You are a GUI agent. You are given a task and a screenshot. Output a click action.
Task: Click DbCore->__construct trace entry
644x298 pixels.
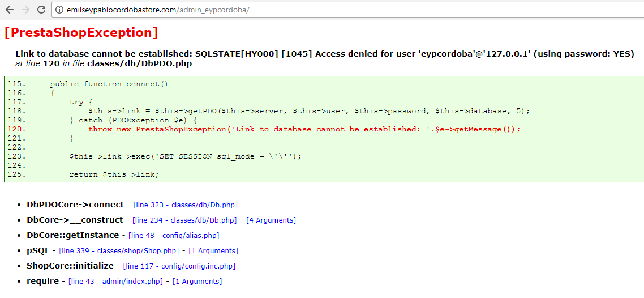point(75,220)
